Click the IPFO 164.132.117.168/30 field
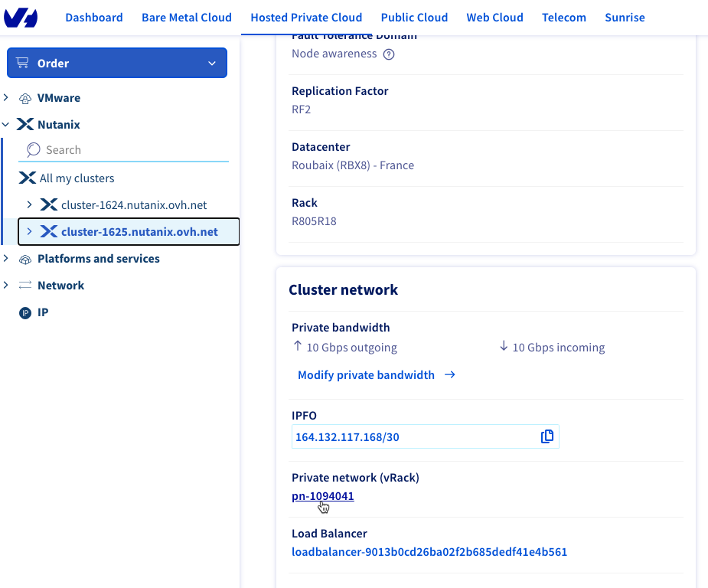The width and height of the screenshot is (708, 588). tap(426, 436)
